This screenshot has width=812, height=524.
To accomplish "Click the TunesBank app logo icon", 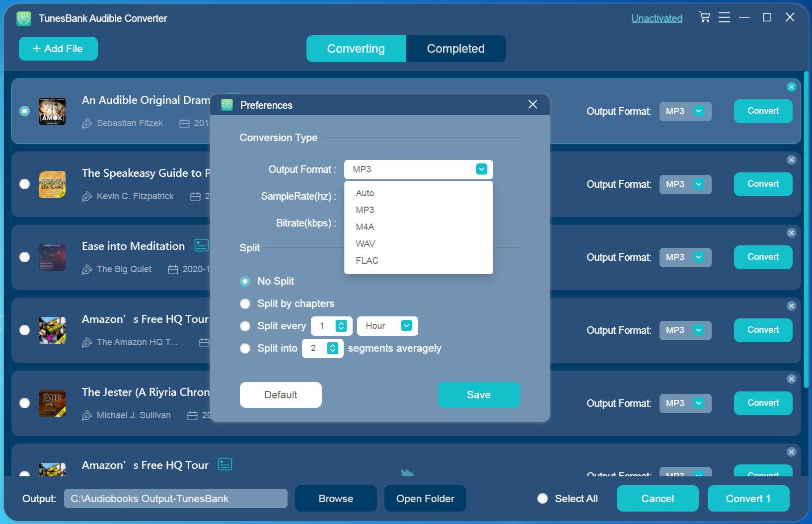I will 24,18.
